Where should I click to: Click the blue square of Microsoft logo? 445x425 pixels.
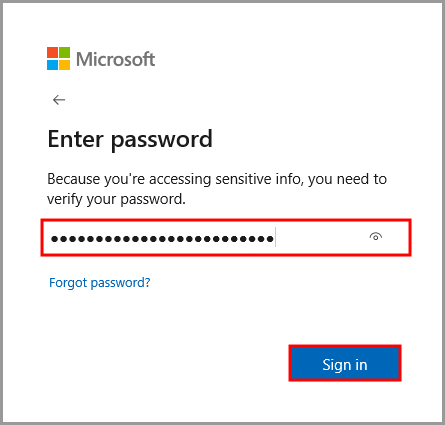click(x=52, y=65)
